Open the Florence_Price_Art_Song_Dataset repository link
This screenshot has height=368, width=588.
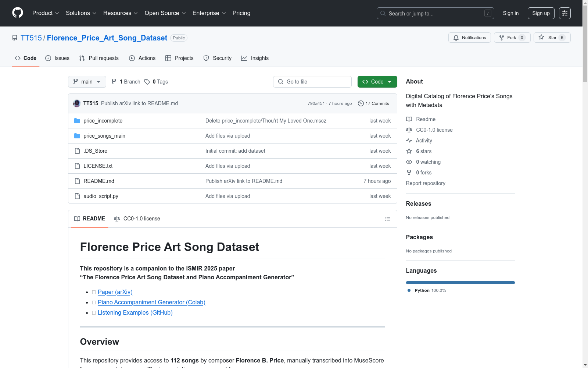tap(107, 38)
